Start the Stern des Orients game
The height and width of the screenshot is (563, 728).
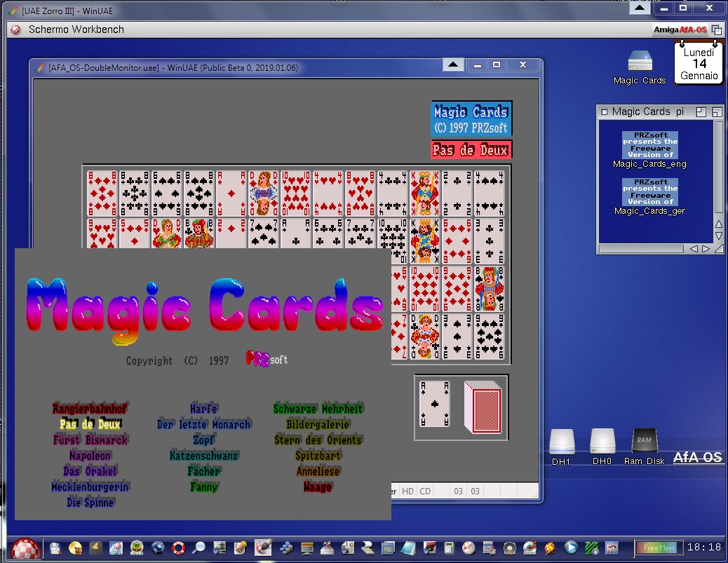point(318,440)
